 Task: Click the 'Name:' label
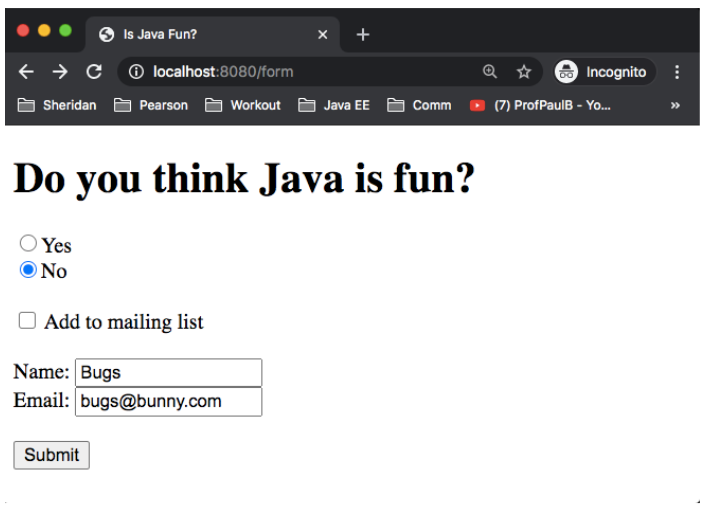(x=41, y=372)
